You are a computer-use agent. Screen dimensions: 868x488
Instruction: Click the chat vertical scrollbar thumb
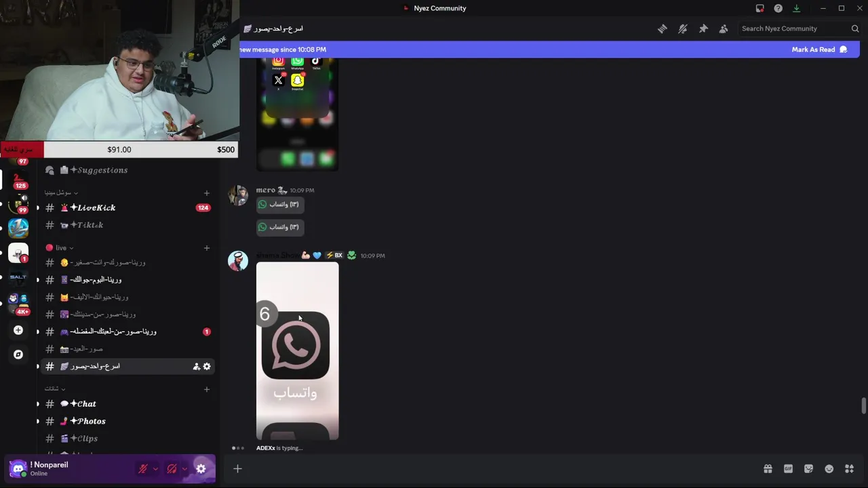pyautogui.click(x=863, y=406)
